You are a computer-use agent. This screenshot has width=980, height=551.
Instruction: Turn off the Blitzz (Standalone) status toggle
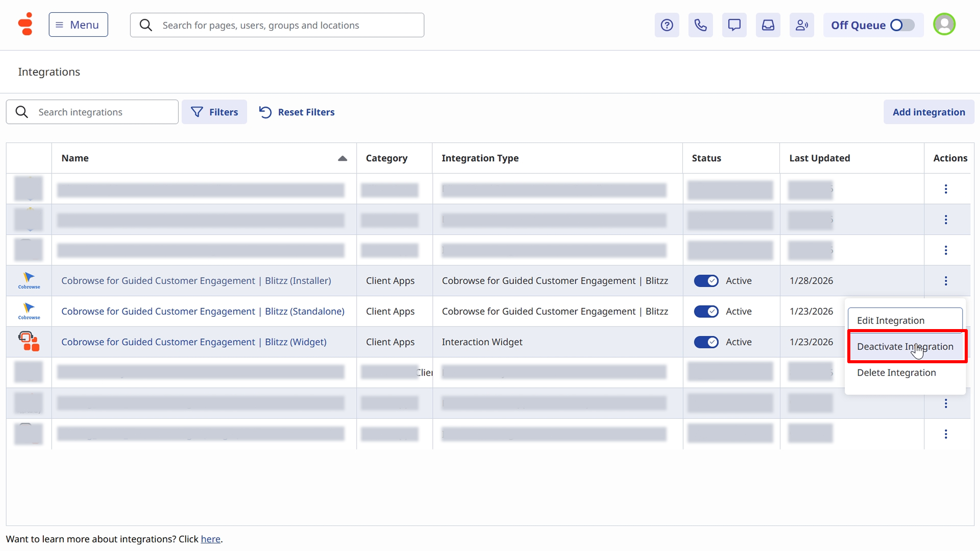pos(706,311)
